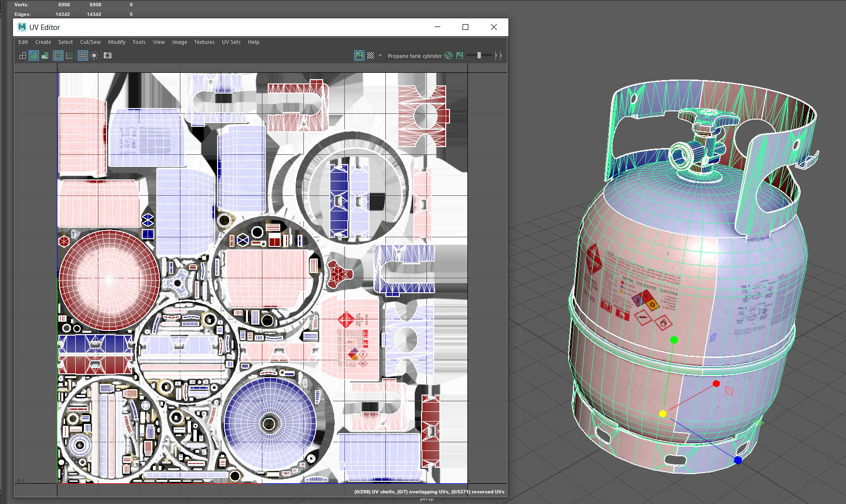Expand the toolbar collapse arrows at right
Image resolution: width=846 pixels, height=504 pixels.
click(x=499, y=55)
